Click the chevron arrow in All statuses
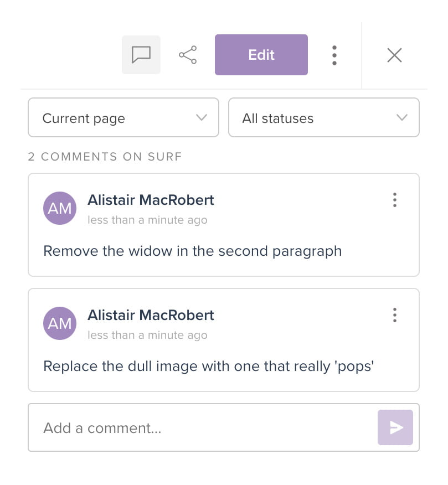This screenshot has width=448, height=485. pyautogui.click(x=402, y=118)
